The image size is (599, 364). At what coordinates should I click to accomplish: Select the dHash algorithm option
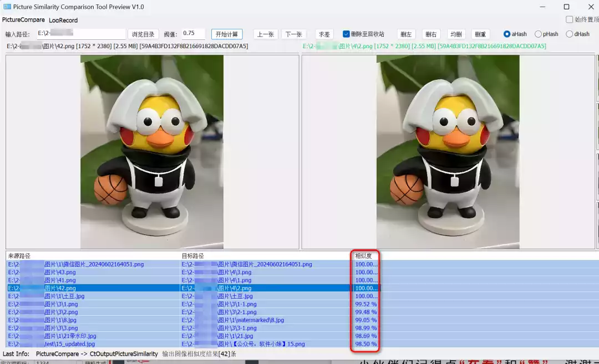tap(569, 34)
